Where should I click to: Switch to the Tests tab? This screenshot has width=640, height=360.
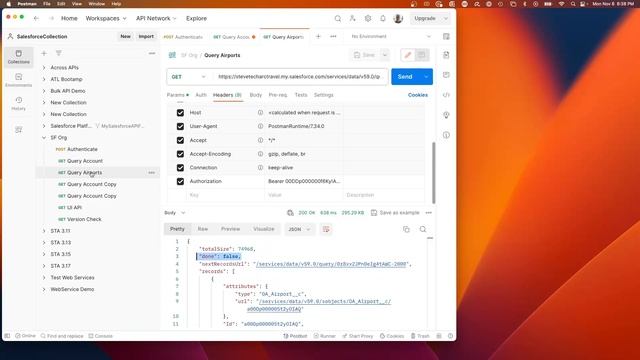[301, 95]
